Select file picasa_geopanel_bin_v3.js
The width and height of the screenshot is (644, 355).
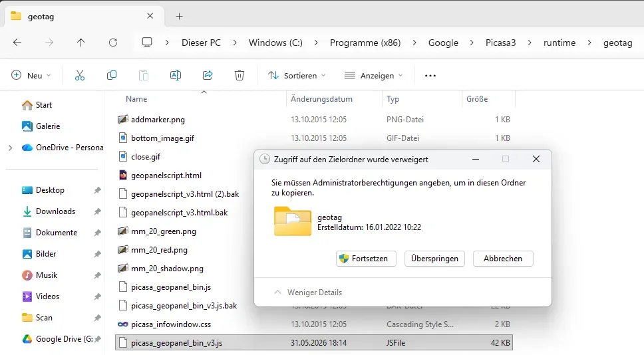[314, 342]
